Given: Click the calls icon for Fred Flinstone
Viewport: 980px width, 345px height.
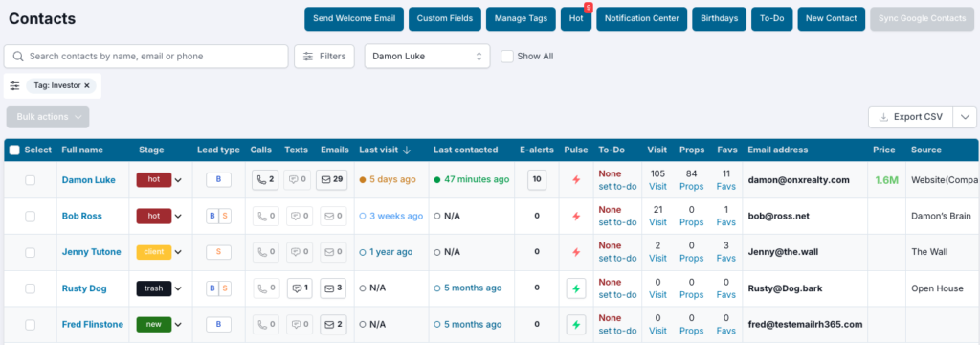Looking at the screenshot, I should tap(265, 324).
